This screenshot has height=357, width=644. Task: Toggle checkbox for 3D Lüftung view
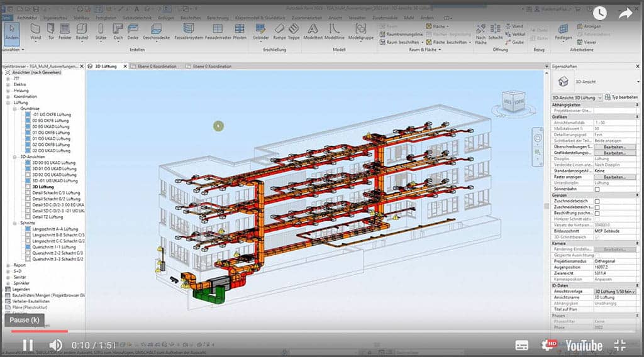tap(28, 187)
